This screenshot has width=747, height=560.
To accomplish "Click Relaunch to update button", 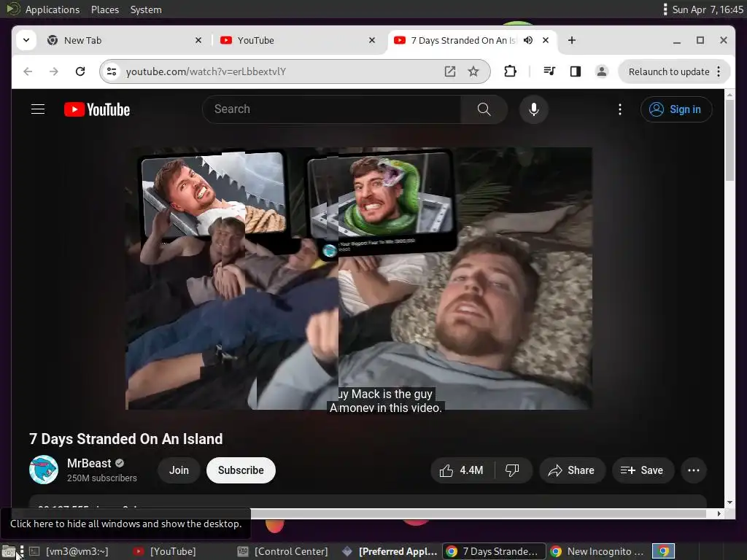I will [668, 72].
